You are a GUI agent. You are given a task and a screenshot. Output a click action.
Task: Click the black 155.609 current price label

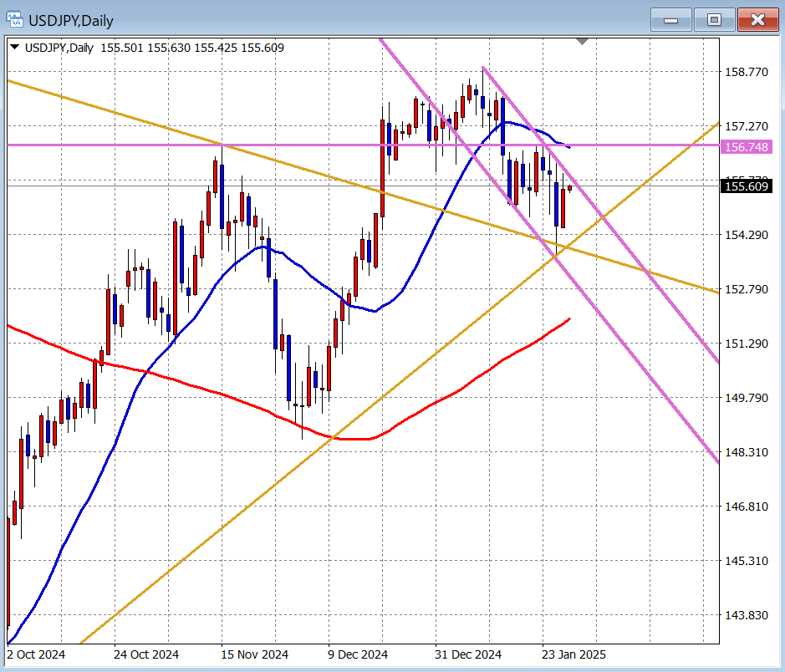pos(746,186)
